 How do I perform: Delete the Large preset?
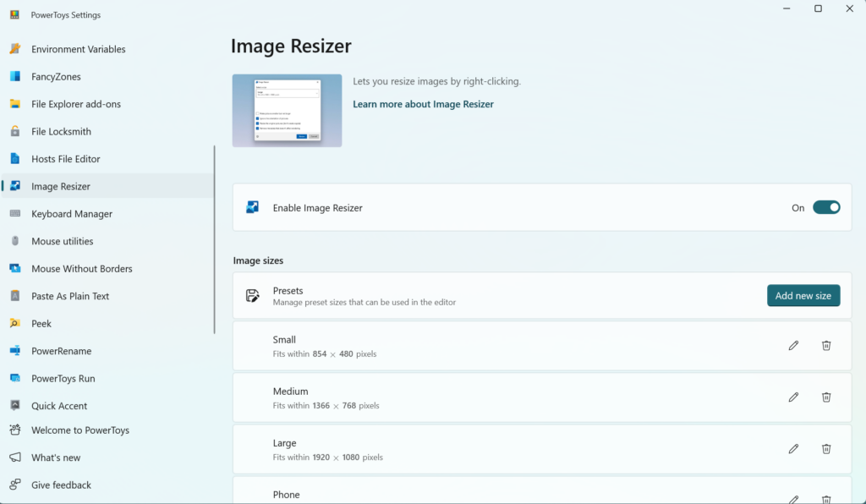826,448
